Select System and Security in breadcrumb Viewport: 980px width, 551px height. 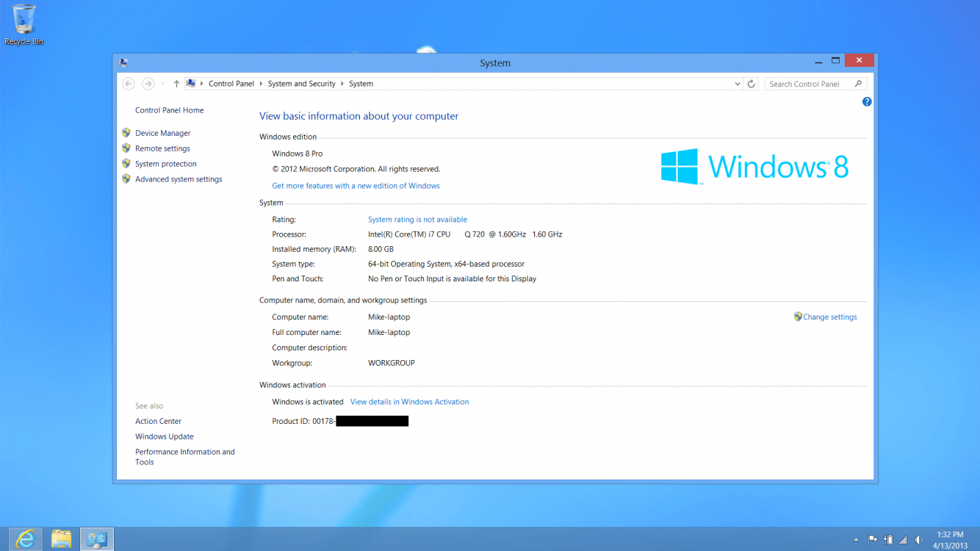pos(302,84)
